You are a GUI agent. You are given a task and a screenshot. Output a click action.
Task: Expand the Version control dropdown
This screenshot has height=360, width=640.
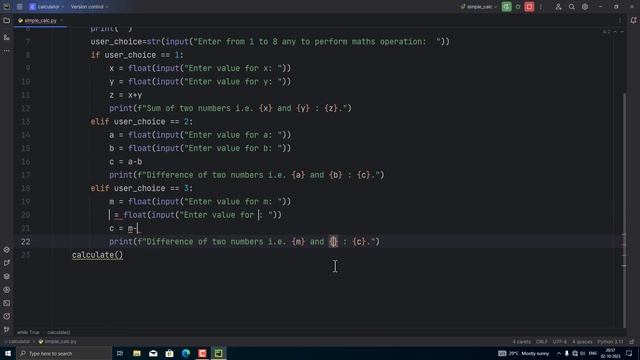pyautogui.click(x=89, y=7)
